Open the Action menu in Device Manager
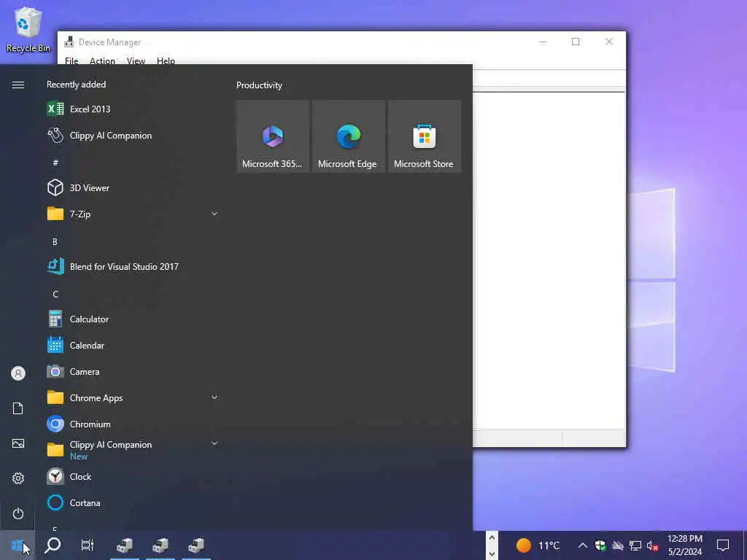Image resolution: width=747 pixels, height=560 pixels. (x=102, y=61)
